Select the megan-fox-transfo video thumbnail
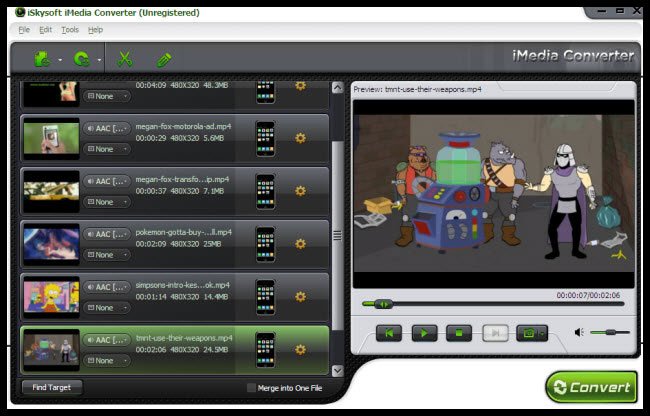This screenshot has width=650, height=416. click(x=51, y=192)
